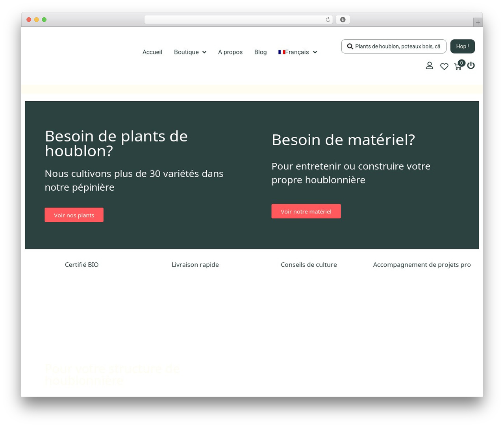
Task: Open the wishlist heart icon
Action: tap(444, 67)
